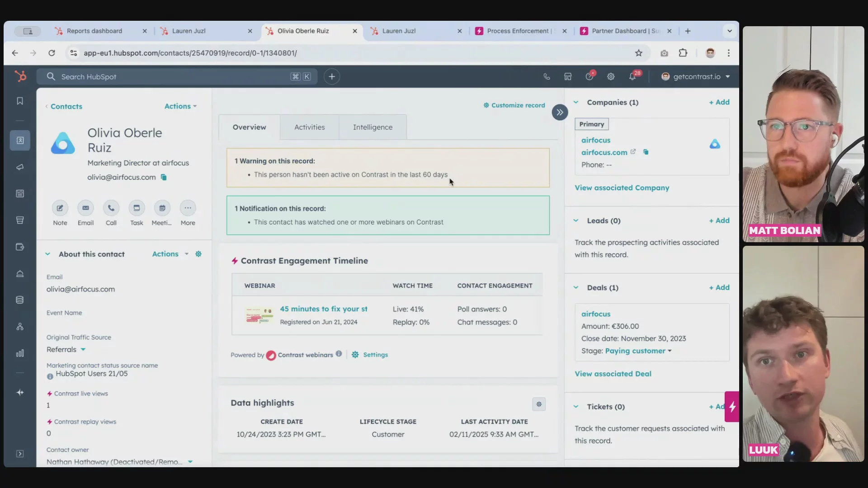Open Contrast timeline Settings link
The height and width of the screenshot is (488, 868).
[370, 355]
